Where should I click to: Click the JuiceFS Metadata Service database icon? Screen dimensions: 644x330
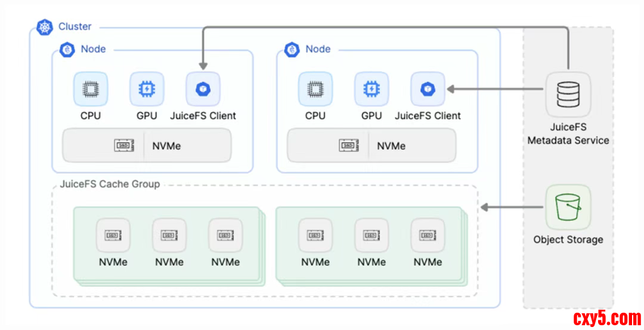click(x=568, y=95)
